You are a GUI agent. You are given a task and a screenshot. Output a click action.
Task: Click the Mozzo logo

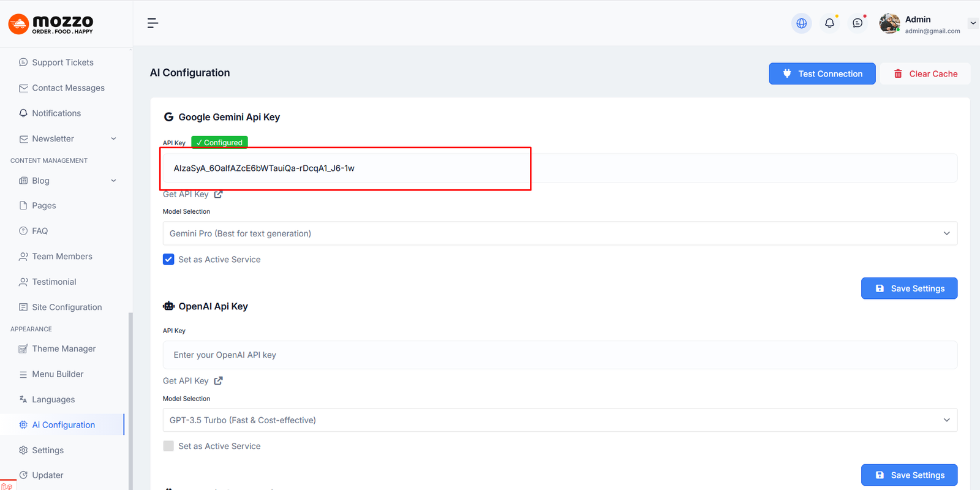pyautogui.click(x=51, y=24)
